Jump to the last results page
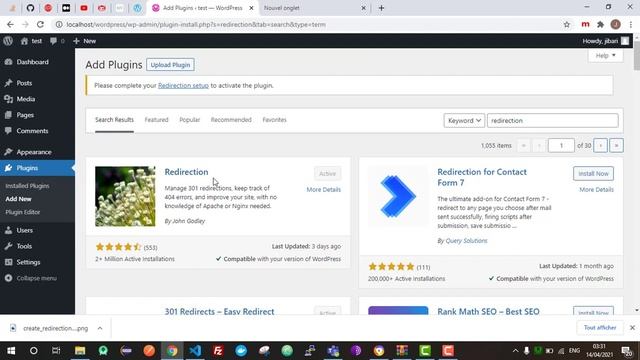 pyautogui.click(x=616, y=145)
